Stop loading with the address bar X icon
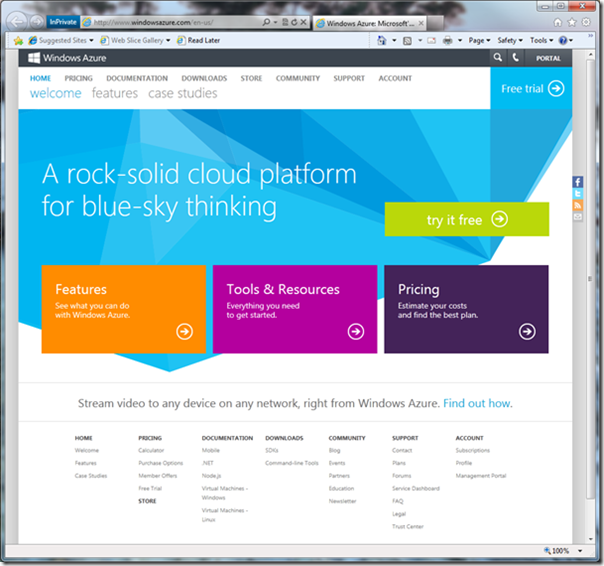 (x=304, y=22)
